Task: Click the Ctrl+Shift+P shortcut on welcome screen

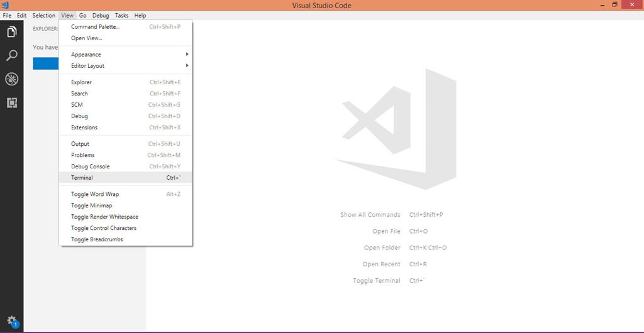Action: (x=426, y=215)
